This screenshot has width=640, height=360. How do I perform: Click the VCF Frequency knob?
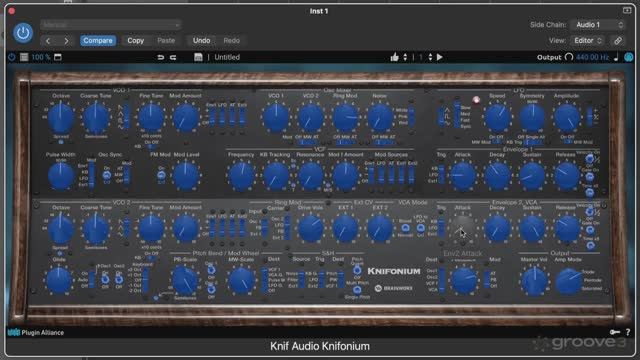[x=241, y=176]
